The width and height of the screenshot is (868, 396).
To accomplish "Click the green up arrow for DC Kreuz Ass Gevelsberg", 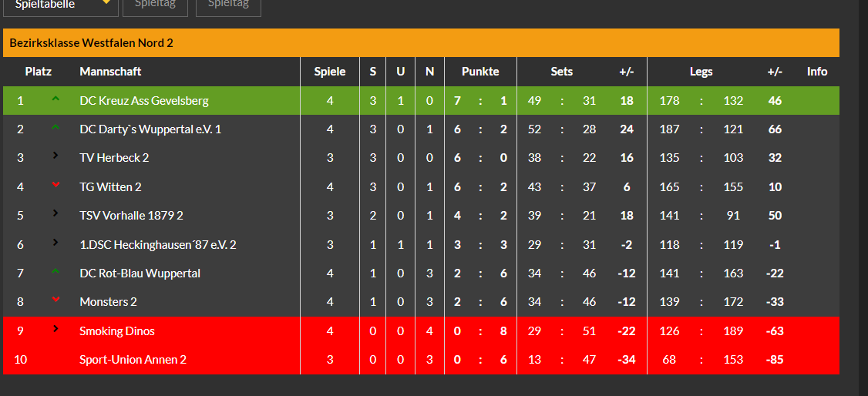I will pos(56,99).
